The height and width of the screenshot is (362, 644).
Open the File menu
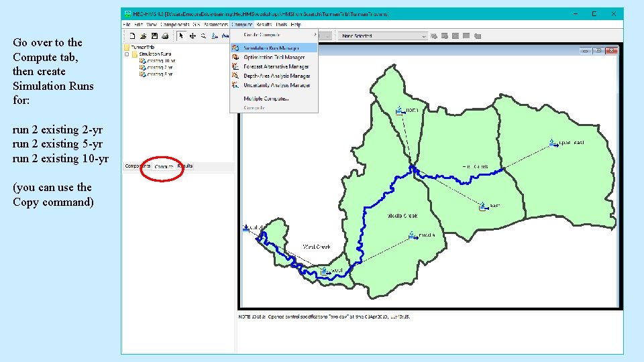click(127, 25)
